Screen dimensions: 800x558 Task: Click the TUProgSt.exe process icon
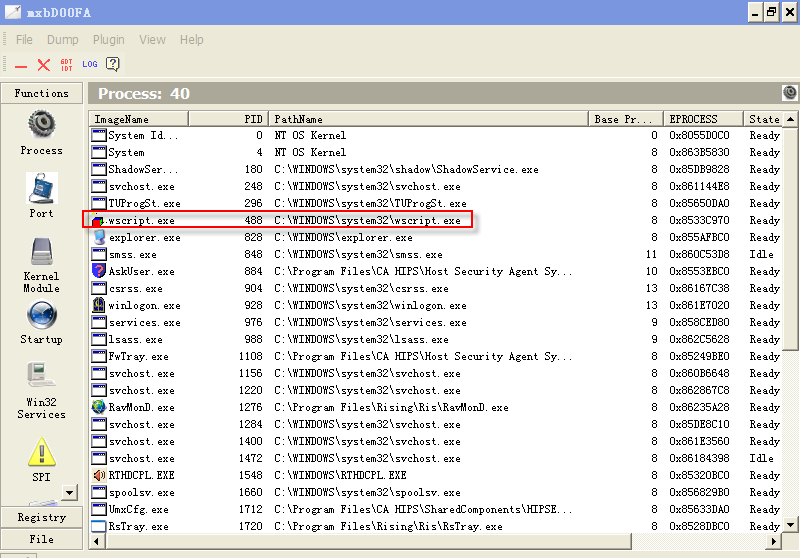point(98,203)
